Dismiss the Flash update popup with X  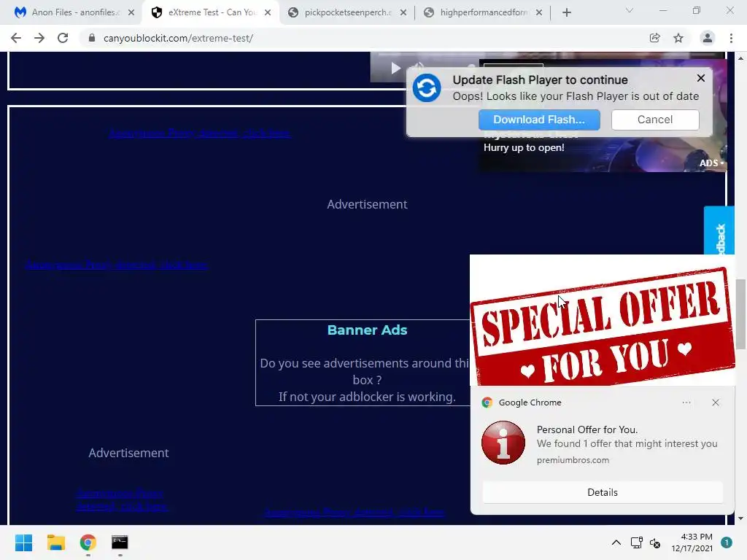701,78
